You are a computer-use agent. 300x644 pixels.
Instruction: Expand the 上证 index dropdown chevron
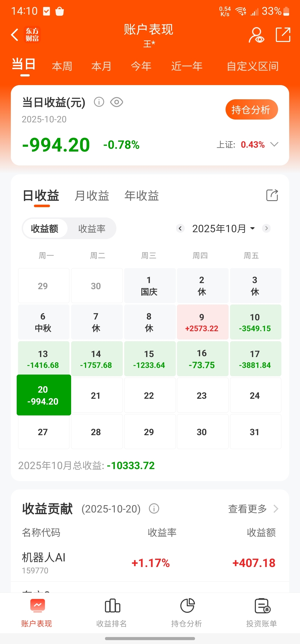[274, 144]
